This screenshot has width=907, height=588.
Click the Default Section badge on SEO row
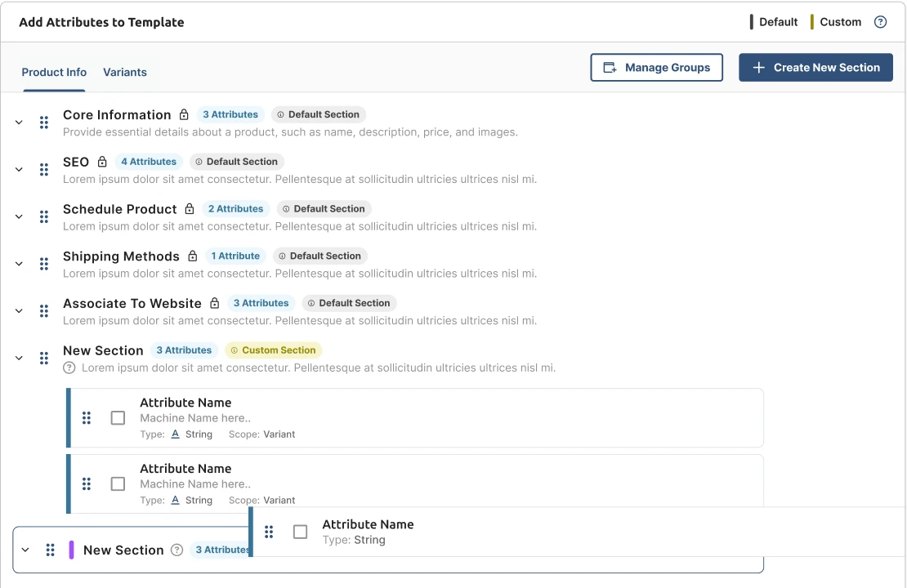pos(237,162)
